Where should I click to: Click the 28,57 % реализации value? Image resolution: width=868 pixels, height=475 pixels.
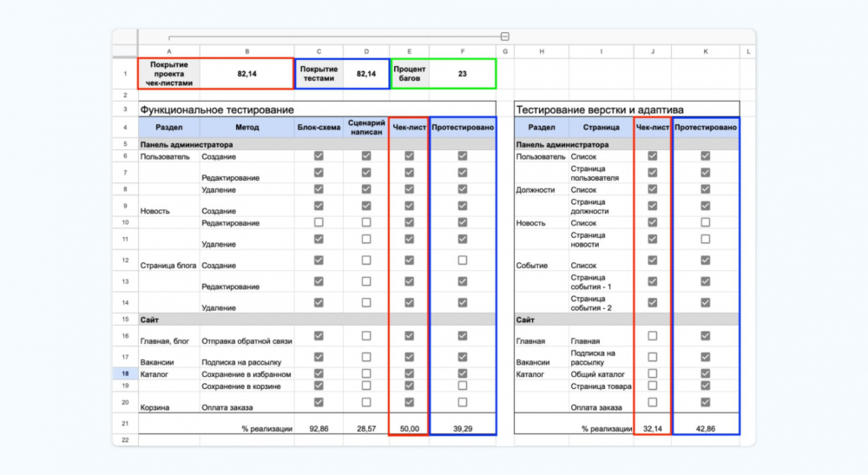pyautogui.click(x=366, y=428)
